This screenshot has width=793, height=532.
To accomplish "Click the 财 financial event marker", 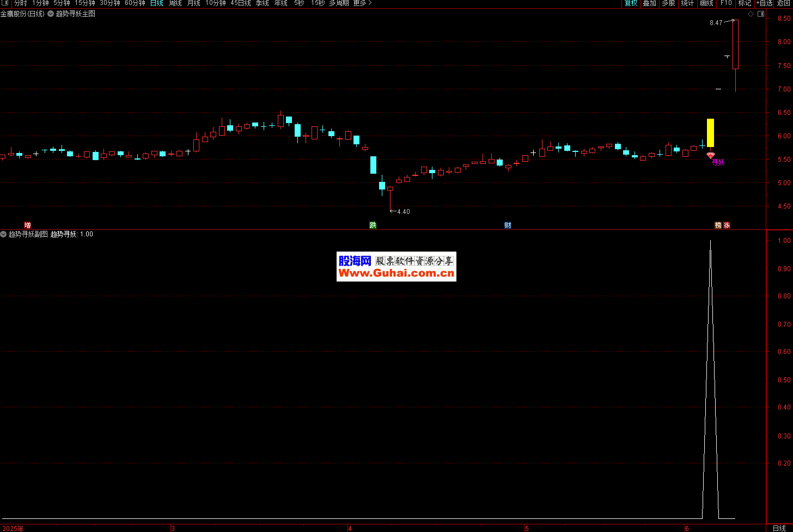I will (508, 225).
